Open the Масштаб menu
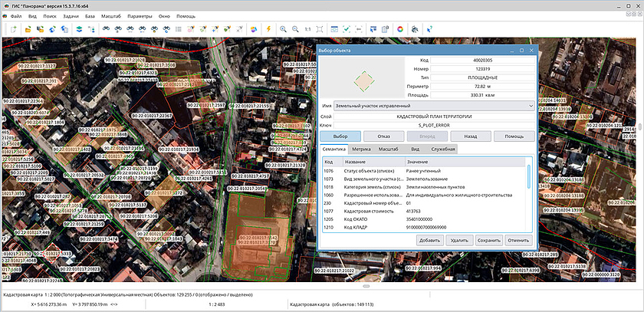 111,15
